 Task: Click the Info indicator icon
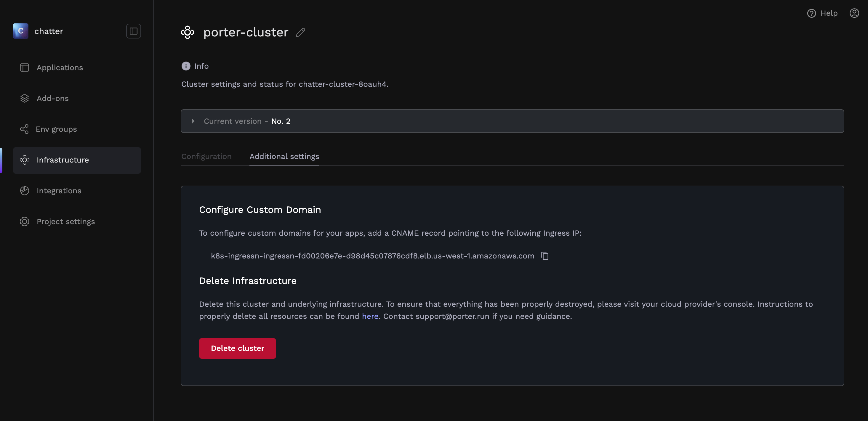coord(186,66)
